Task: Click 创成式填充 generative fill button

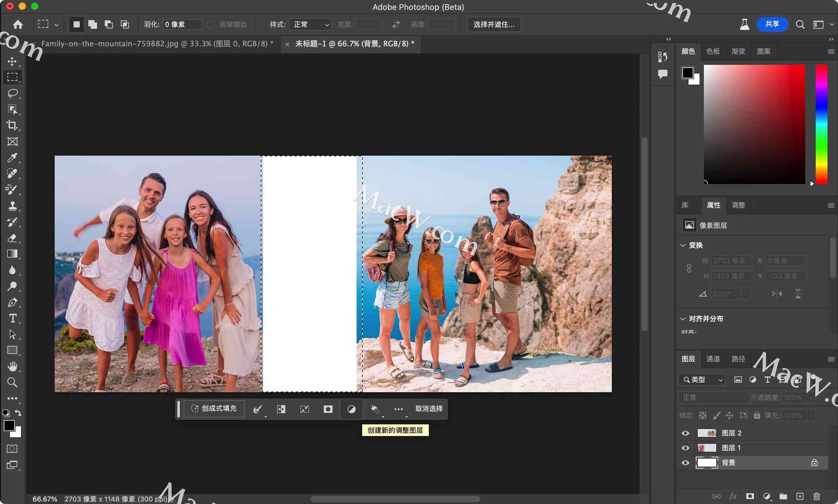Action: coord(214,409)
